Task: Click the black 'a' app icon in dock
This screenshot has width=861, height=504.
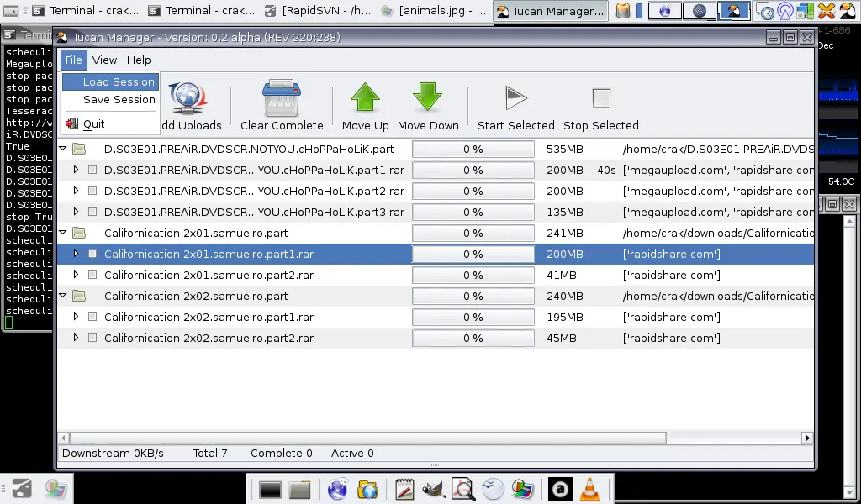Action: [x=560, y=489]
